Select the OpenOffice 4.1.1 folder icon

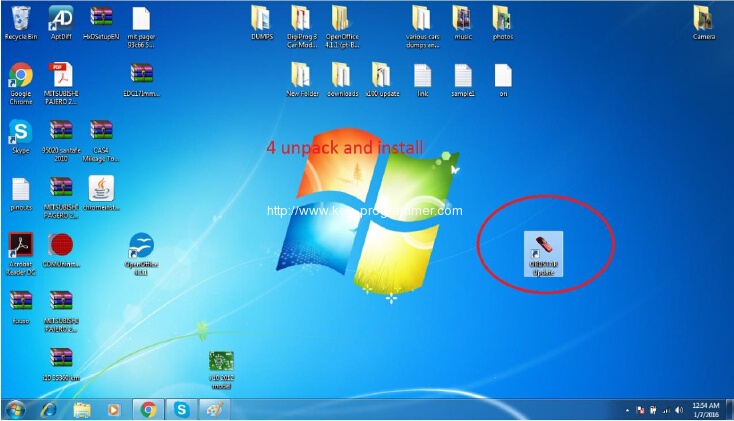coord(342,27)
